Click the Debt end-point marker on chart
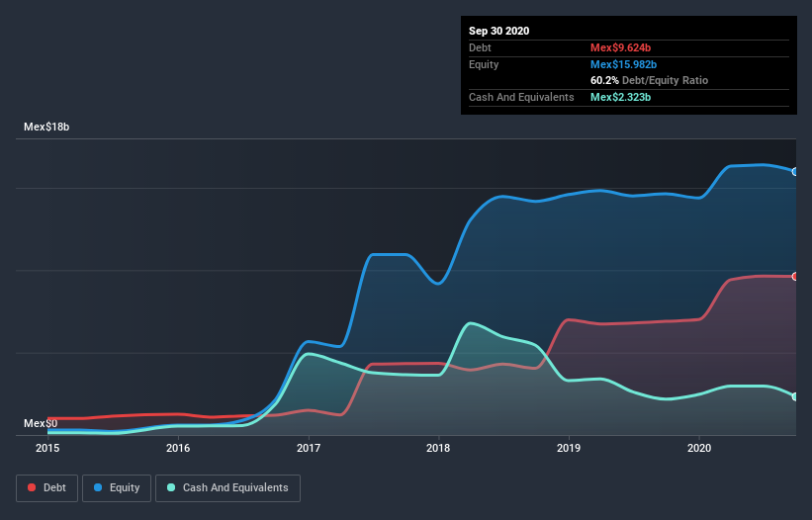The height and width of the screenshot is (520, 812). 795,276
